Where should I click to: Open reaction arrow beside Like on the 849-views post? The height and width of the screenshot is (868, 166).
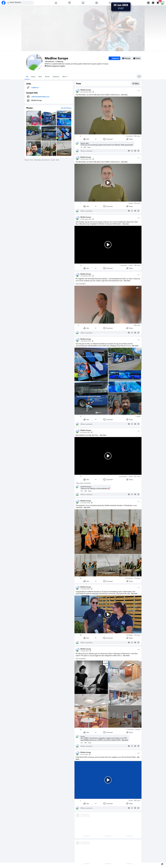click(x=96, y=139)
